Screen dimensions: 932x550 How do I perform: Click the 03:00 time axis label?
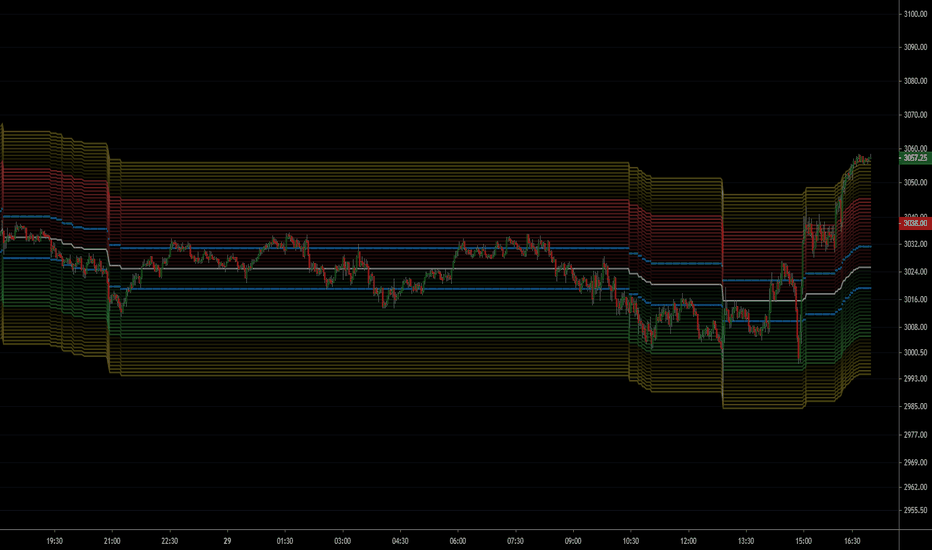point(342,541)
